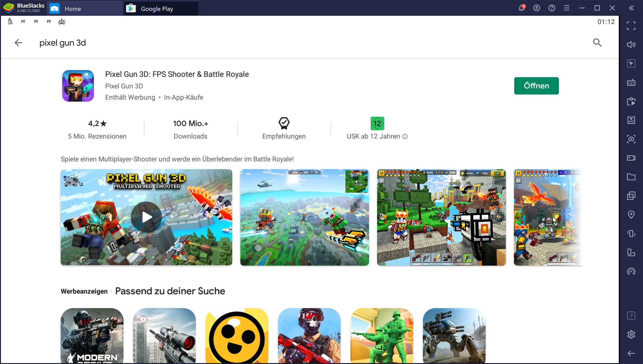Click the app title Pixel Gun 3D: FPS Shooter
This screenshot has height=364, width=643.
(177, 74)
